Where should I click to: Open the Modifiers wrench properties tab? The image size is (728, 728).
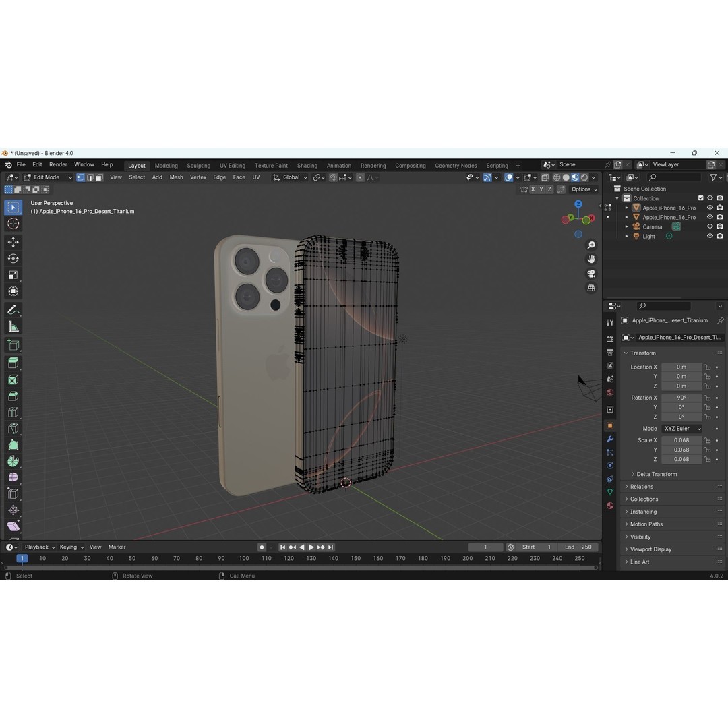point(610,439)
